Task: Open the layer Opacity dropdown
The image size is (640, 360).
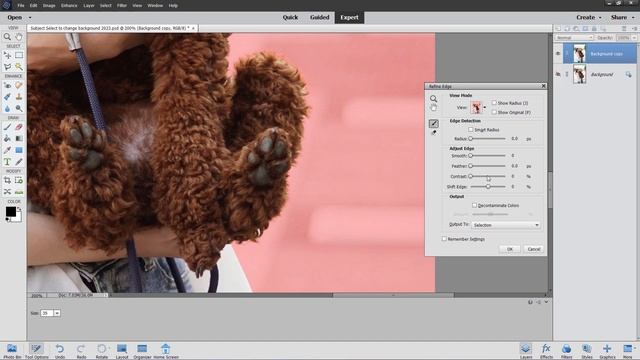Action: [x=634, y=38]
